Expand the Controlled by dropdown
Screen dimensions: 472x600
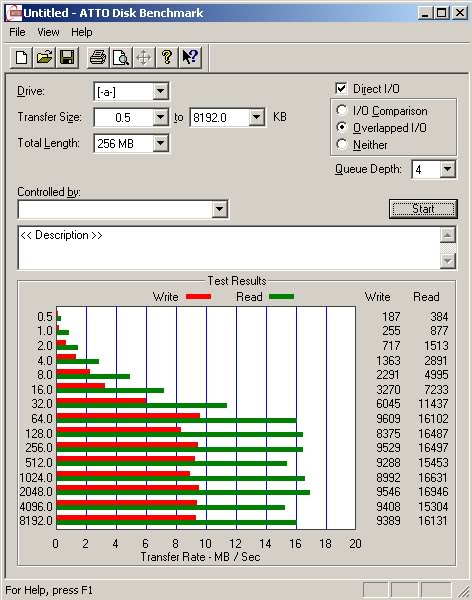point(219,209)
